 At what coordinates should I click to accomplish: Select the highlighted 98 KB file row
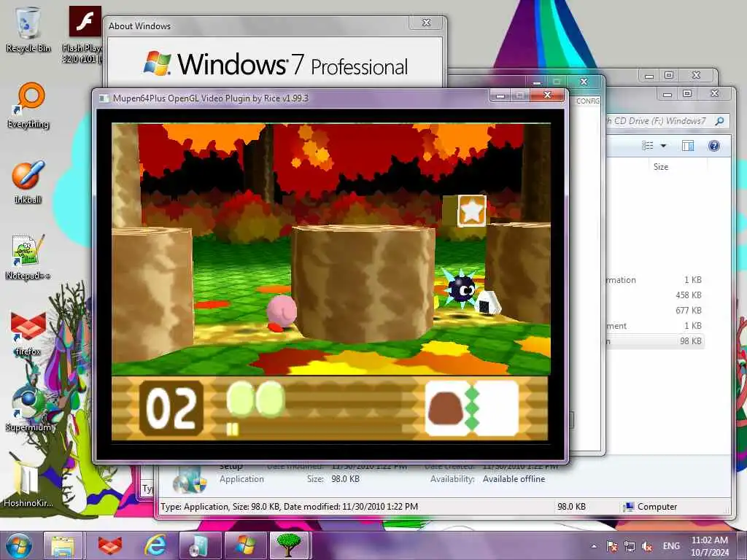pos(656,341)
